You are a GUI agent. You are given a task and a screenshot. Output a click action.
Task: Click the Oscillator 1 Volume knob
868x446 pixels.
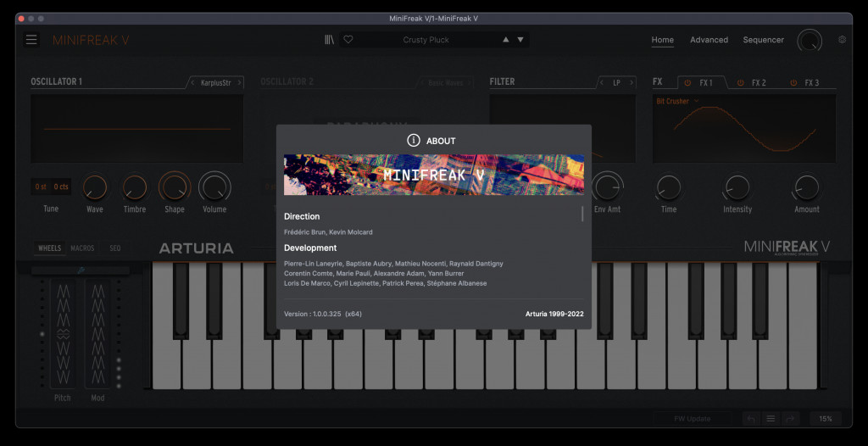[214, 187]
